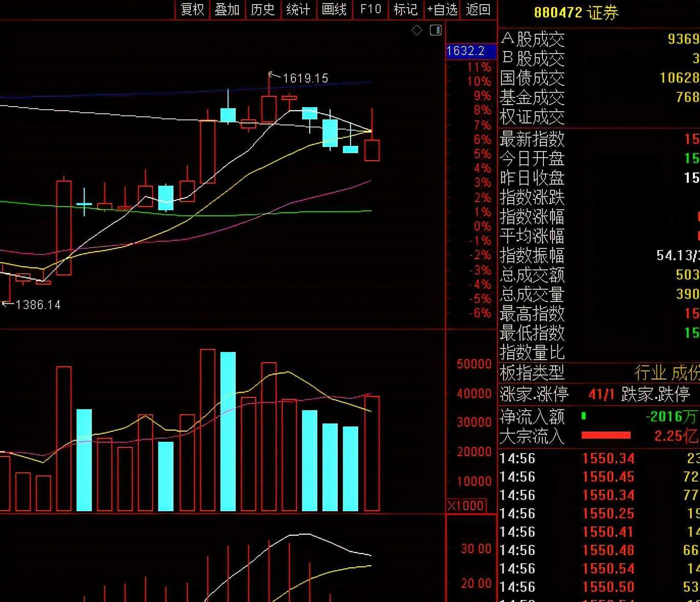Toggle the side panel layout icon
The height and width of the screenshot is (602, 700).
[x=436, y=30]
